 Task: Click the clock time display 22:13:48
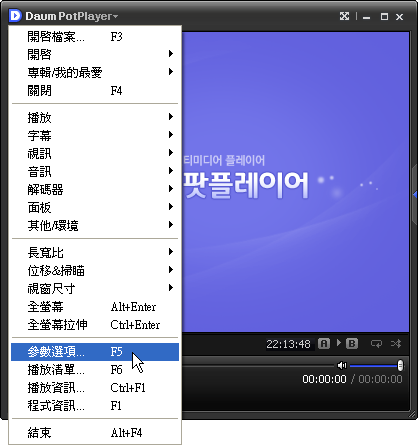[x=288, y=344]
